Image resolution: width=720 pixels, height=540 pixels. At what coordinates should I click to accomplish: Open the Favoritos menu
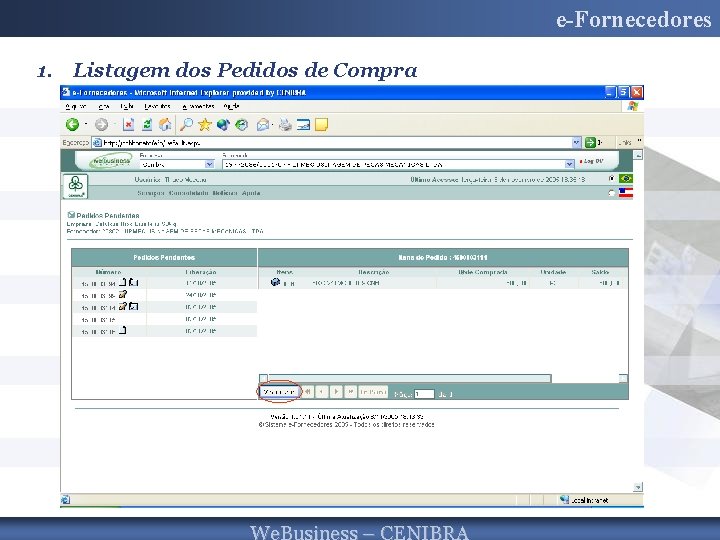tap(157, 107)
